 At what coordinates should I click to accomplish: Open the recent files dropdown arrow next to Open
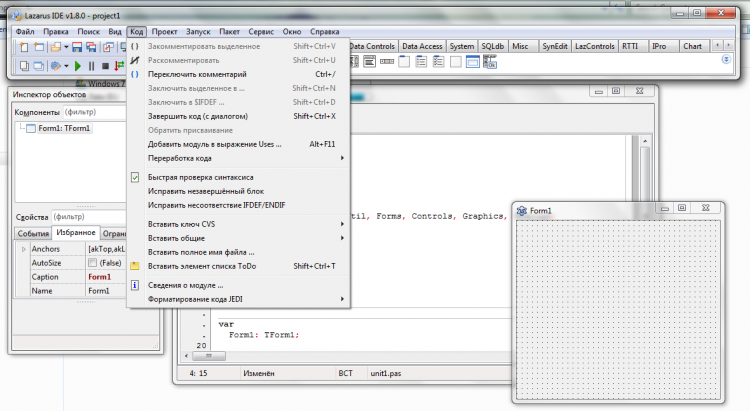[x=66, y=47]
